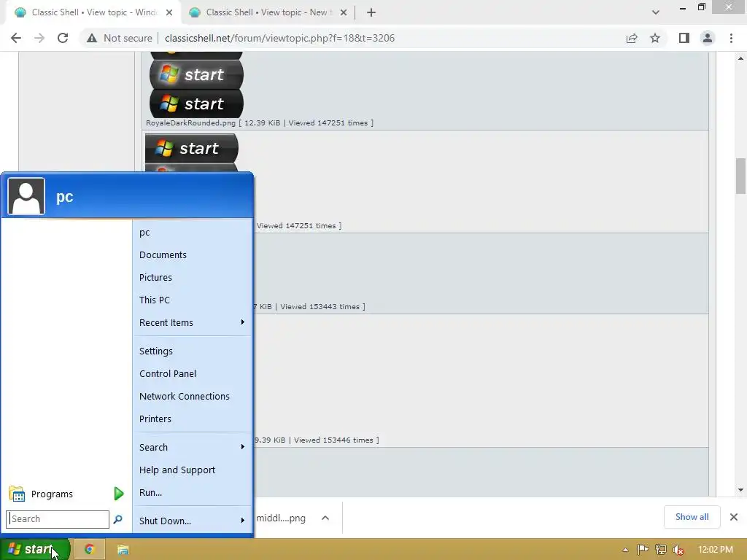
Task: Switch to the Classic Shell New topic tab
Action: [267, 12]
